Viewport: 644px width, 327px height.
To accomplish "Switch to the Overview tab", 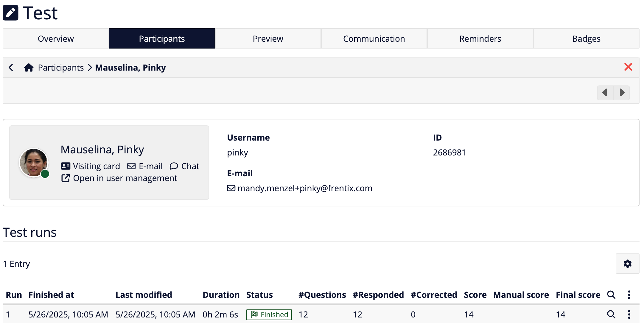I will 55,38.
